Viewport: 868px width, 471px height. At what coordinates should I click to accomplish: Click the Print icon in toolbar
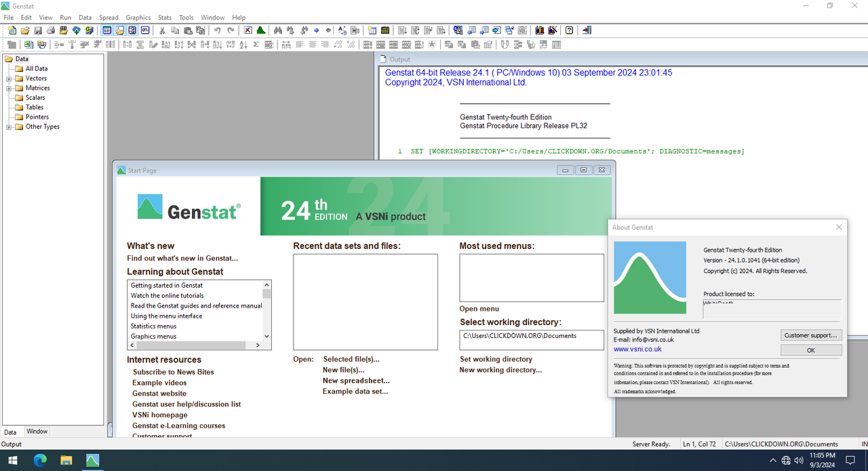[50, 31]
